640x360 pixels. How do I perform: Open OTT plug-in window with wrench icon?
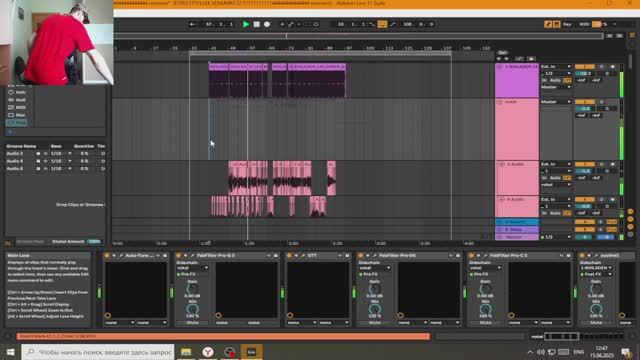click(303, 256)
